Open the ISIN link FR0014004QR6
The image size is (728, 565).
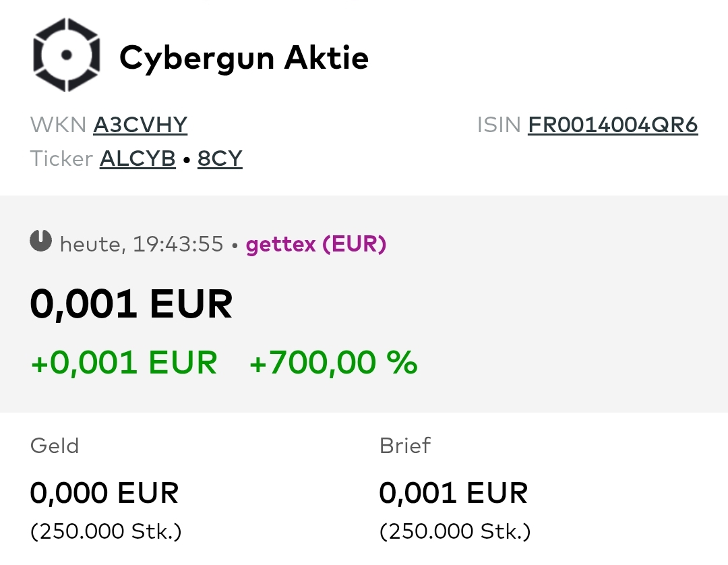coord(613,125)
